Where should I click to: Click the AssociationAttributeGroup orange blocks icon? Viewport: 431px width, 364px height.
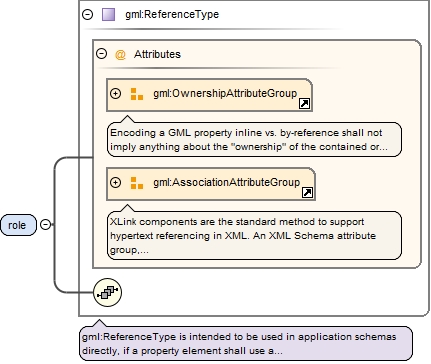coord(137,183)
